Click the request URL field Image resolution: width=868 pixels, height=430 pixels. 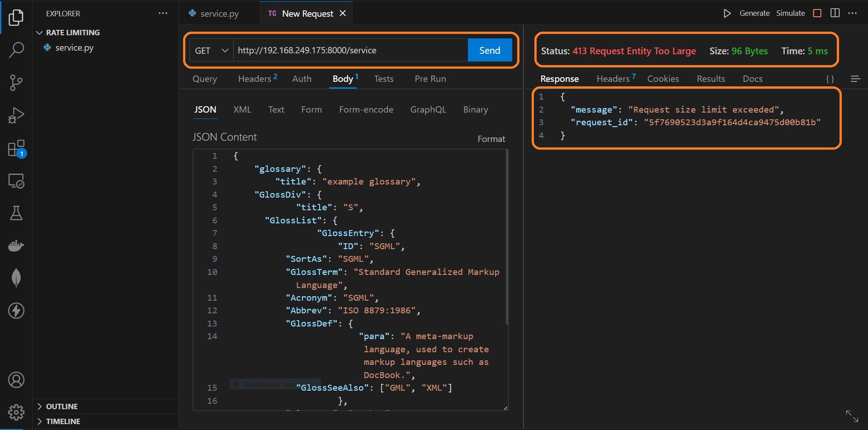click(350, 50)
